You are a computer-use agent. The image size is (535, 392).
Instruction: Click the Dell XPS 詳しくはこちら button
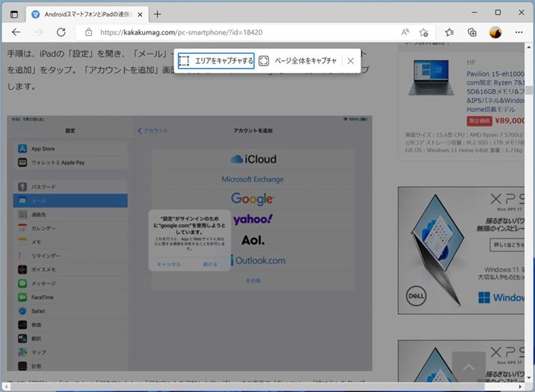pos(507,245)
